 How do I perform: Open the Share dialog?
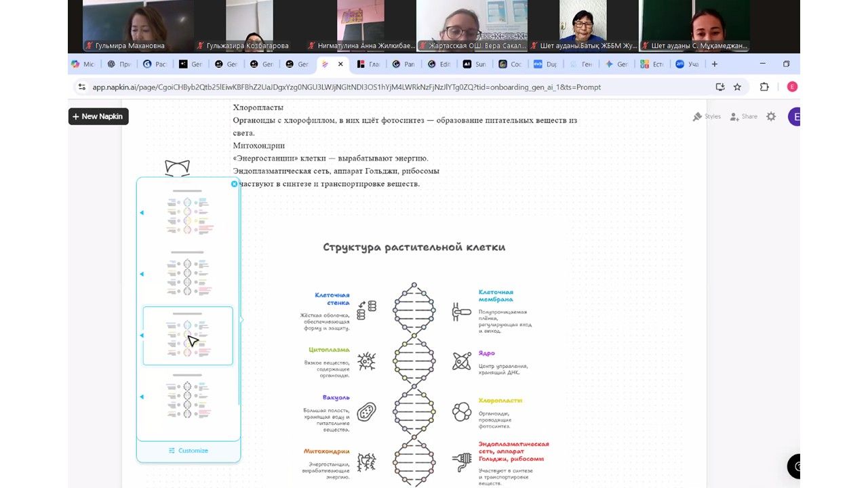click(x=743, y=117)
